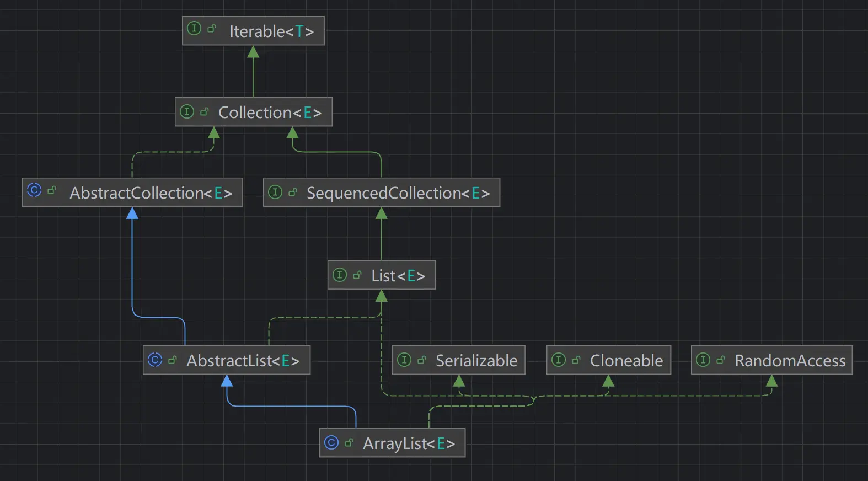The height and width of the screenshot is (481, 868).
Task: Select the AbstractList<E> class node
Action: pyautogui.click(x=227, y=360)
